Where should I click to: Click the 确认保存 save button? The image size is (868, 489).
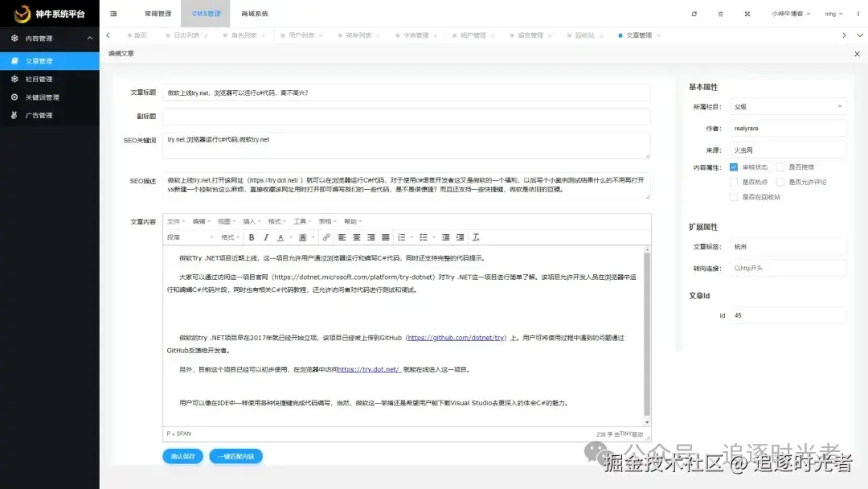pyautogui.click(x=182, y=455)
